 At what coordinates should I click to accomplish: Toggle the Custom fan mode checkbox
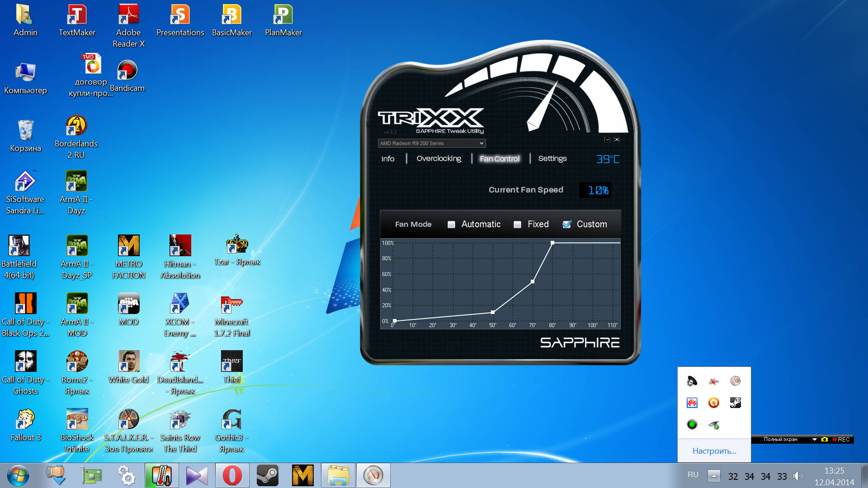[566, 225]
